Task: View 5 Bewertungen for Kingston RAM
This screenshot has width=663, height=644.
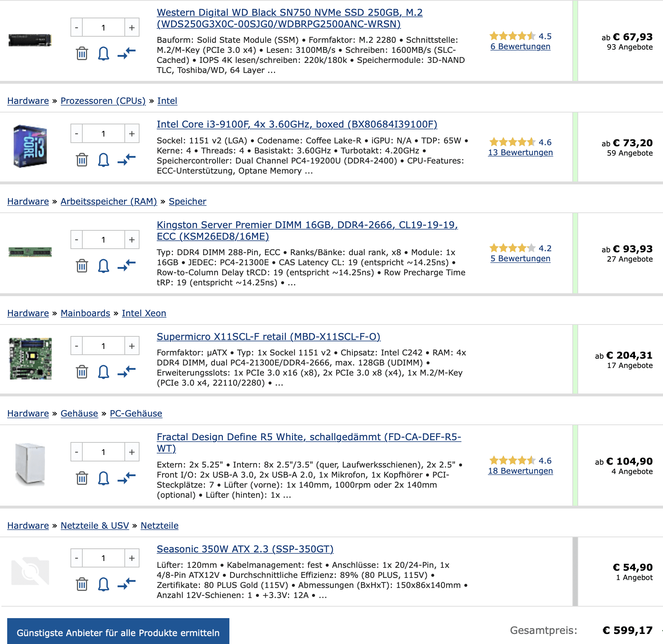Action: (520, 258)
